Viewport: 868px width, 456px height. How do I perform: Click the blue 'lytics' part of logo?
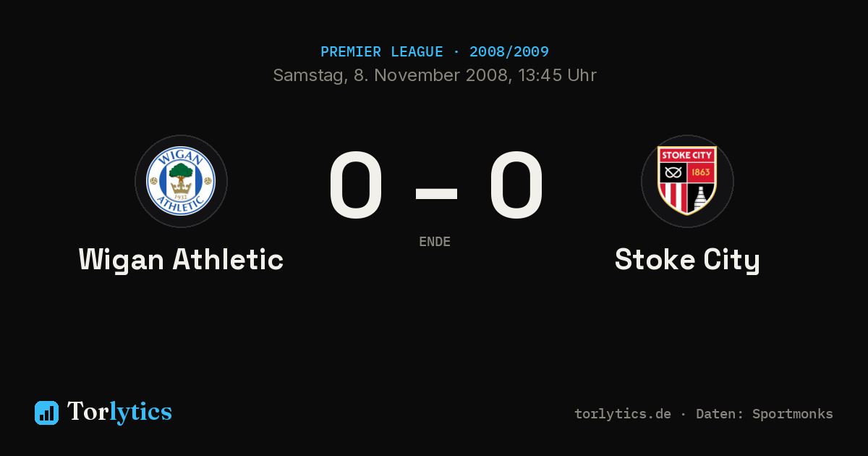click(140, 413)
